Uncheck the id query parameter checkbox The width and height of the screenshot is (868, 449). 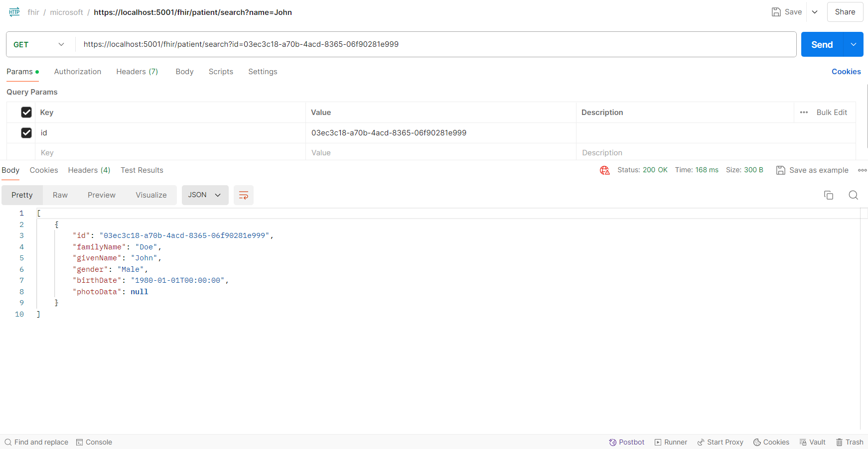click(x=26, y=133)
